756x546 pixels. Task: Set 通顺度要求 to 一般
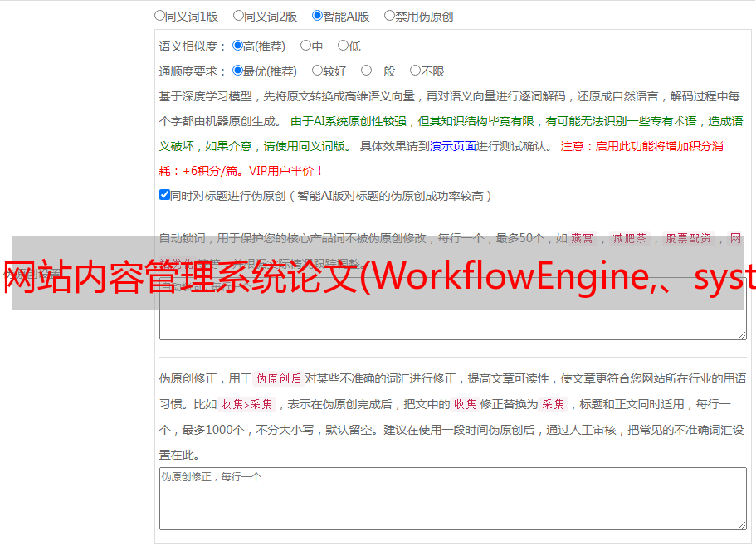tap(366, 71)
